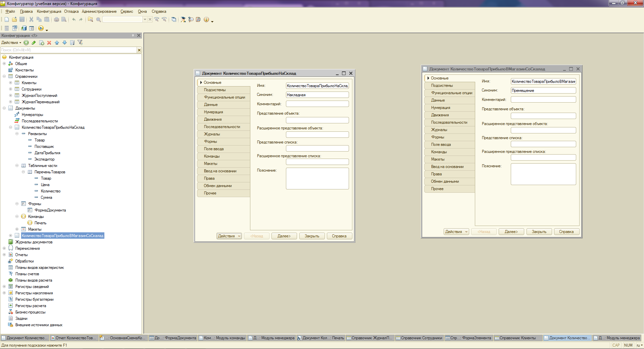Start debugging with the yellow play icon
The width and height of the screenshot is (644, 349).
point(41,28)
